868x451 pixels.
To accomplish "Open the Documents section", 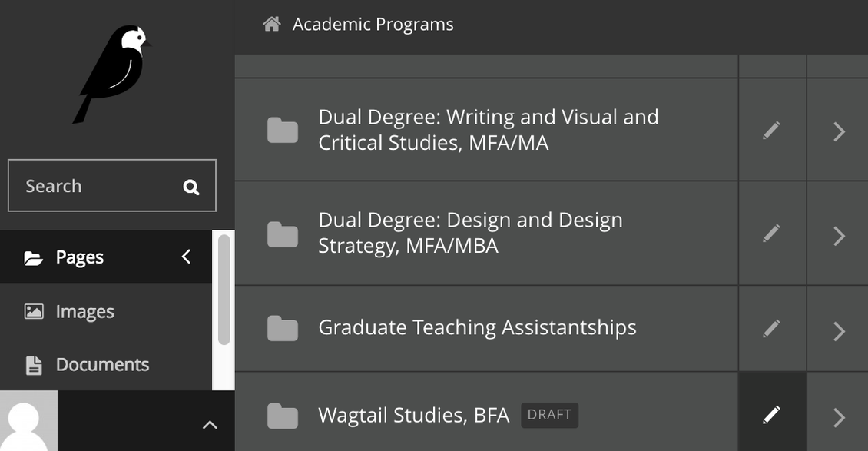I will 102,363.
